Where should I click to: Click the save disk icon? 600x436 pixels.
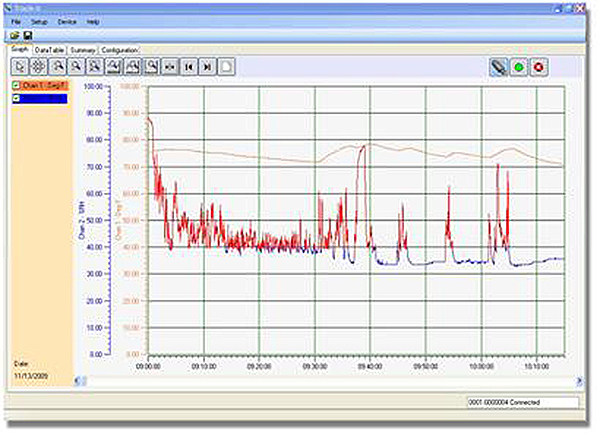pos(27,36)
